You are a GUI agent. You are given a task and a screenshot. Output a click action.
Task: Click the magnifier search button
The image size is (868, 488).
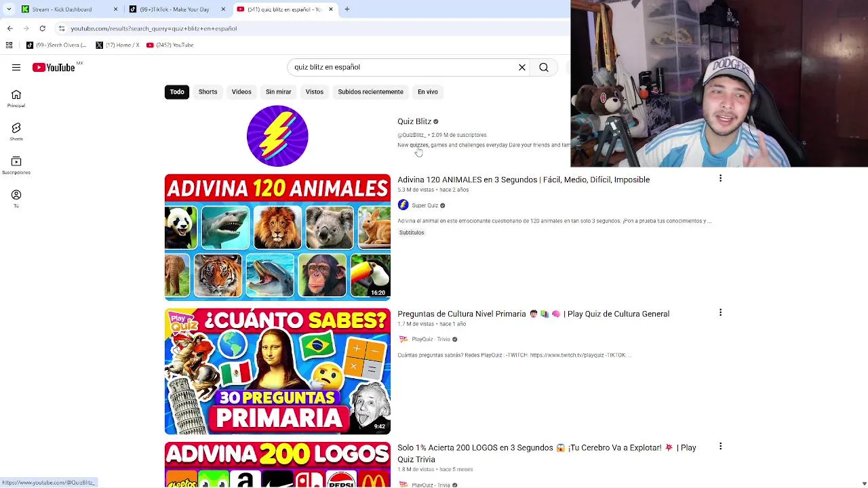click(x=544, y=67)
